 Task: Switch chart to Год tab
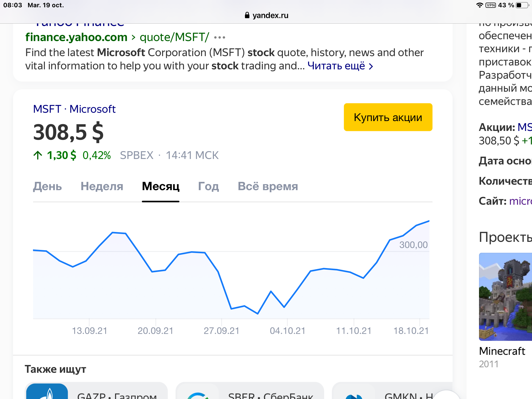click(208, 186)
